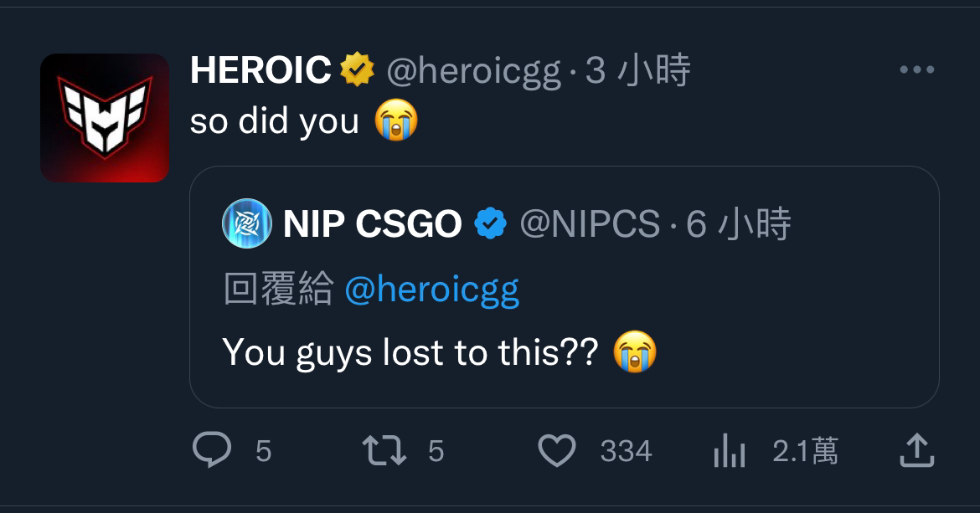Open the HEROIC display name

click(260, 69)
